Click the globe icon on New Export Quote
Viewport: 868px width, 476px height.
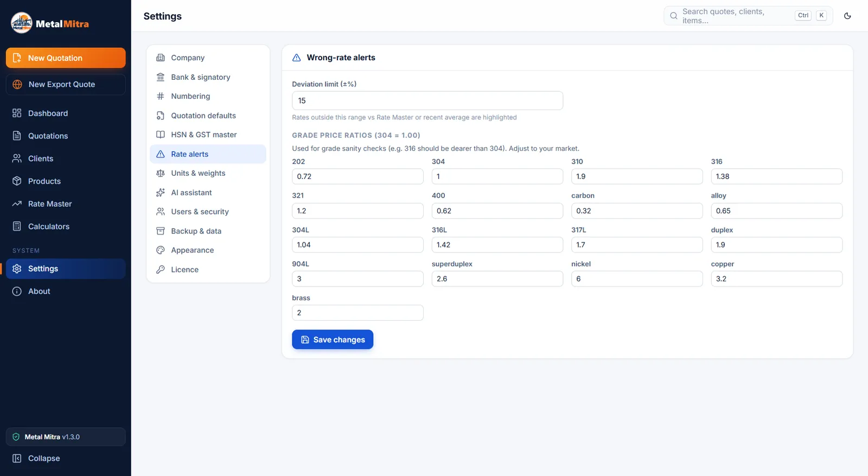click(x=17, y=85)
